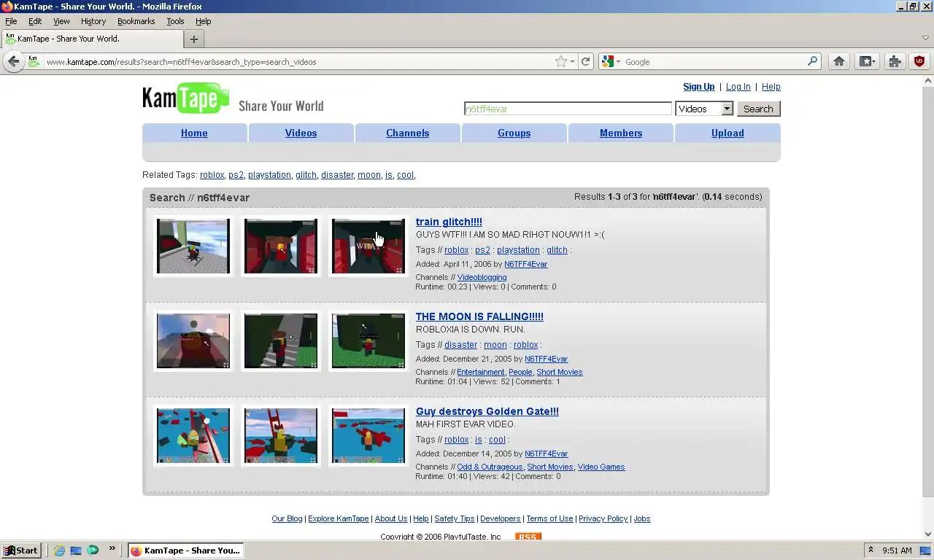Switch to the Home site tab
The height and width of the screenshot is (560, 934).
pyautogui.click(x=194, y=133)
